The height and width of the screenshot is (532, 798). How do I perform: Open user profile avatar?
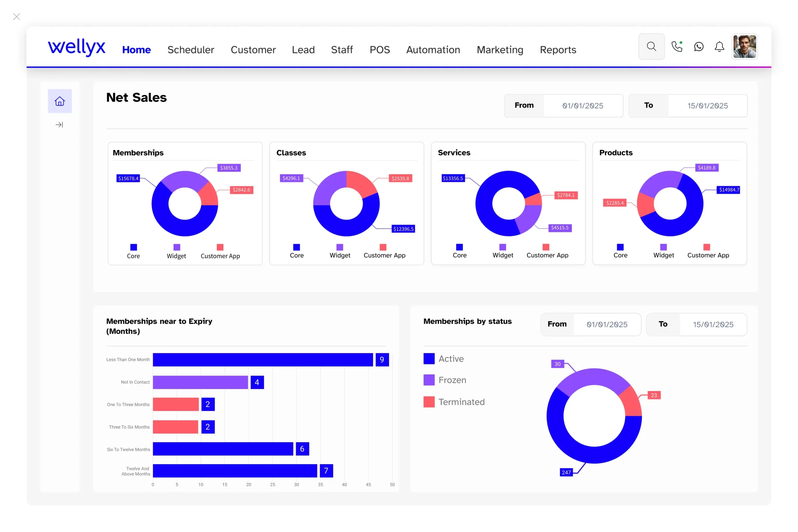click(744, 46)
